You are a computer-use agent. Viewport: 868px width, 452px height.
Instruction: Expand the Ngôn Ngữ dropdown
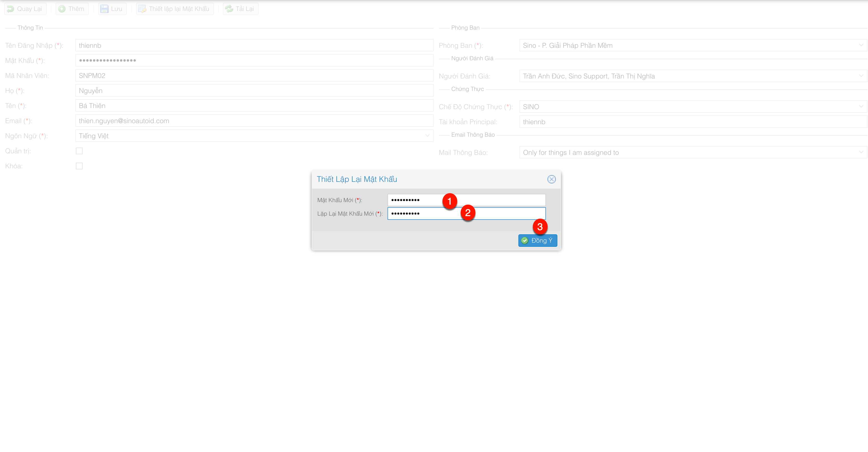tap(427, 136)
